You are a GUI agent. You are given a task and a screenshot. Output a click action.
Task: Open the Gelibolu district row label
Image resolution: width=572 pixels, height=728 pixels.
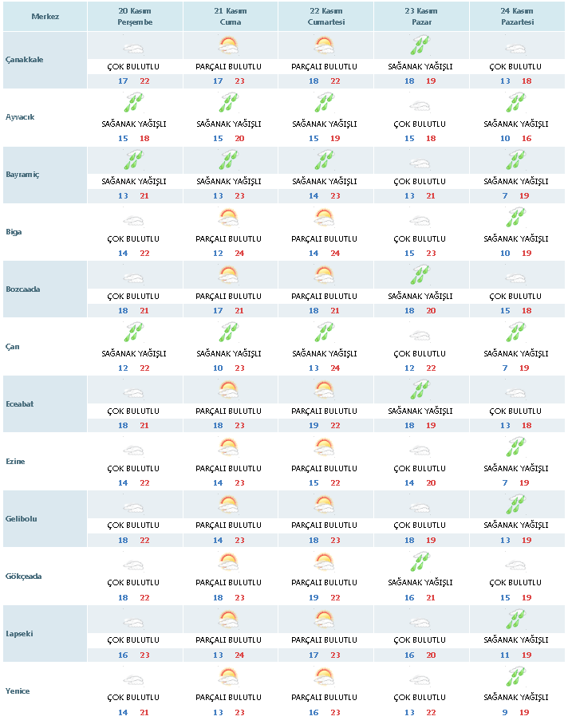[x=21, y=519]
